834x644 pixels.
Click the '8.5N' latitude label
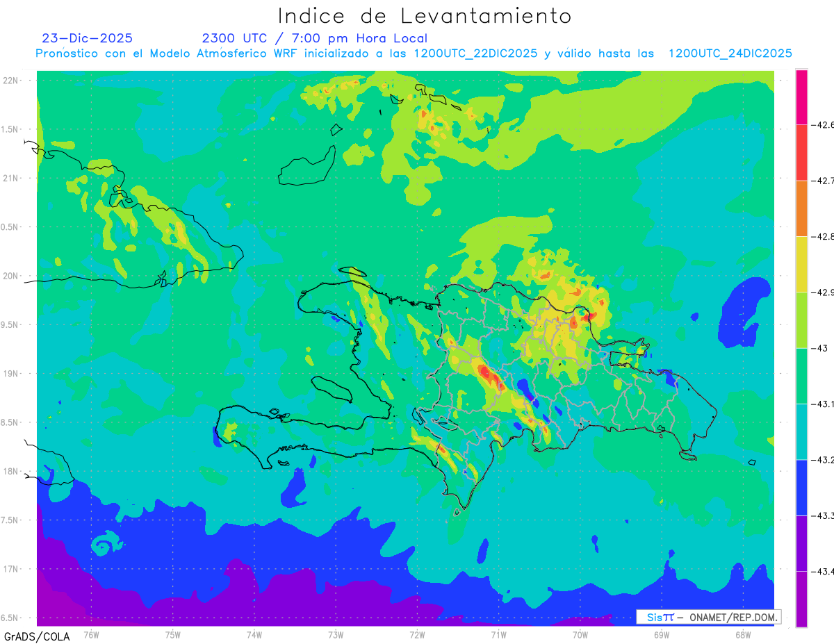(x=10, y=422)
